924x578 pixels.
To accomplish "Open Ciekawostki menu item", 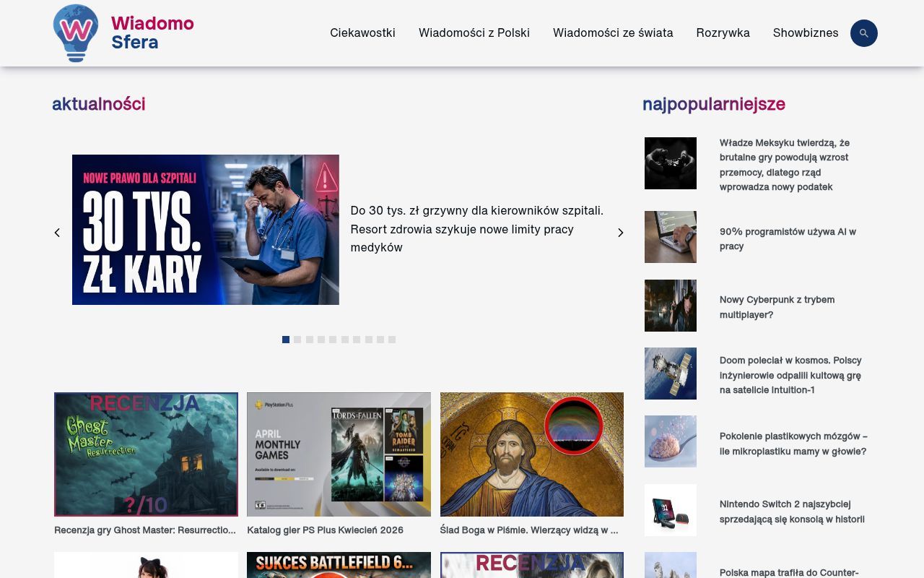I will pyautogui.click(x=362, y=33).
